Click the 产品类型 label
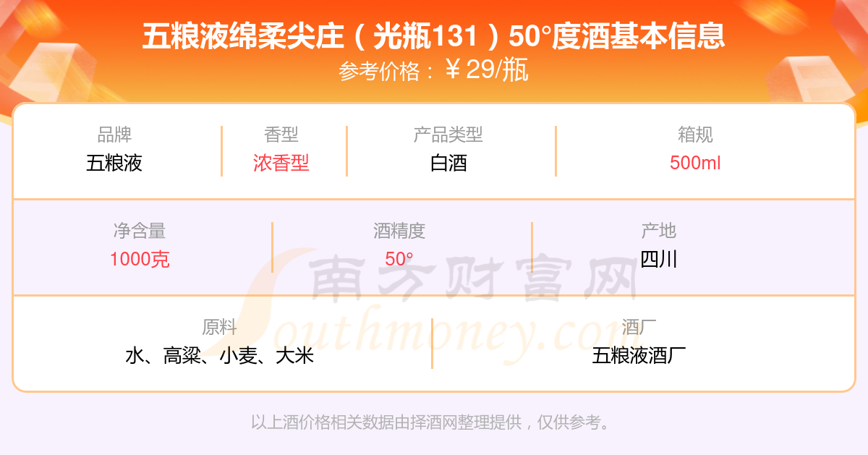 448,135
